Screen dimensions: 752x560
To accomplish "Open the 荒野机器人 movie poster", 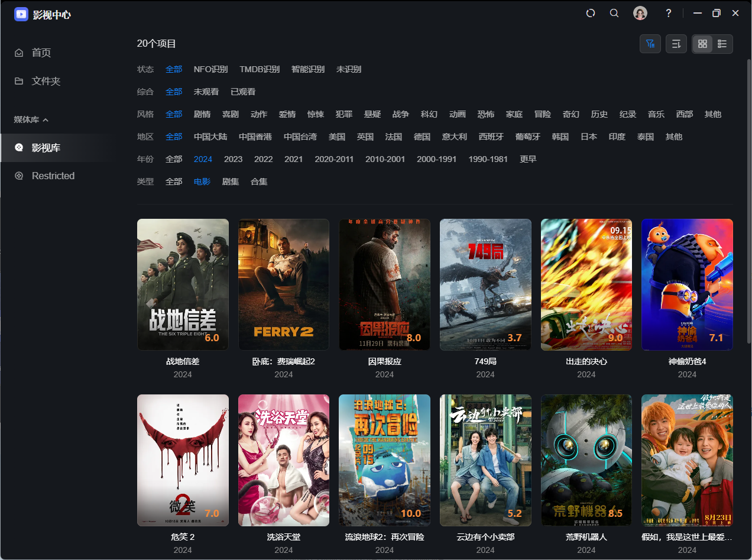I will tap(586, 460).
